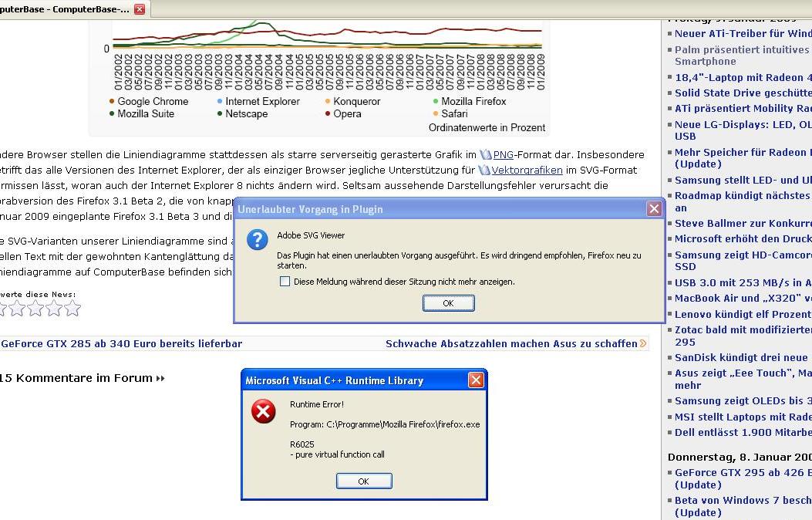Close the Microsoft Visual C++ Runtime Library dialog
The height and width of the screenshot is (520, 812).
[476, 380]
